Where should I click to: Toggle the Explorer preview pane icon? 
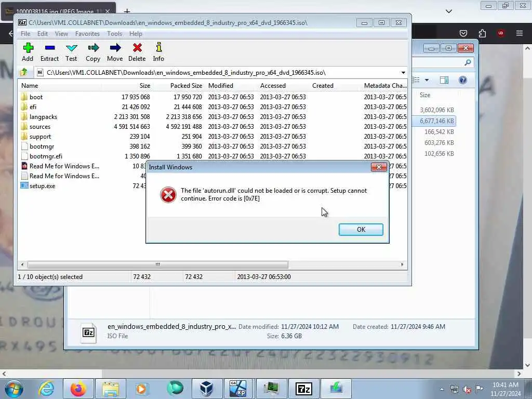444,80
